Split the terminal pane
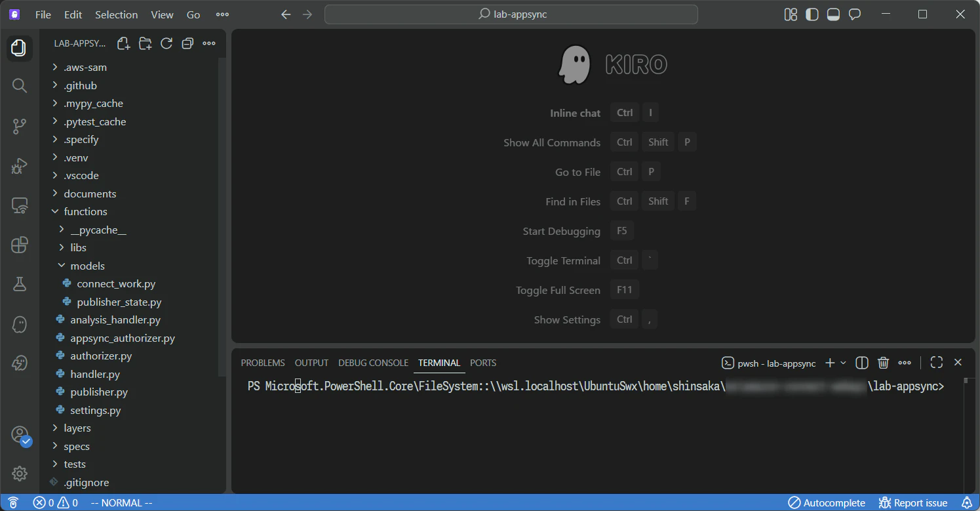Viewport: 980px width, 511px height. click(x=862, y=363)
